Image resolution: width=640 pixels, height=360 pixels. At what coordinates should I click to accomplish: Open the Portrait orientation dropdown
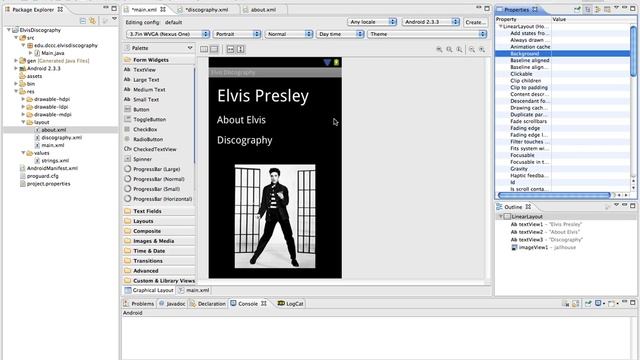pos(237,34)
